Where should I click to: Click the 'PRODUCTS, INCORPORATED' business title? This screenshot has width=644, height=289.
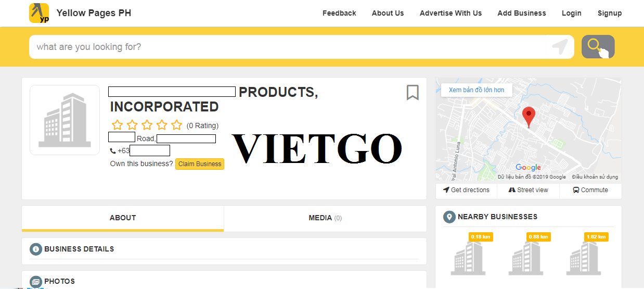(x=214, y=99)
